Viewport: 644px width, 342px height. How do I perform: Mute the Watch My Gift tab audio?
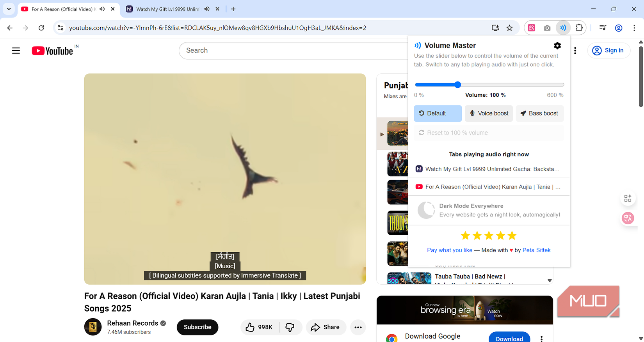tap(207, 9)
